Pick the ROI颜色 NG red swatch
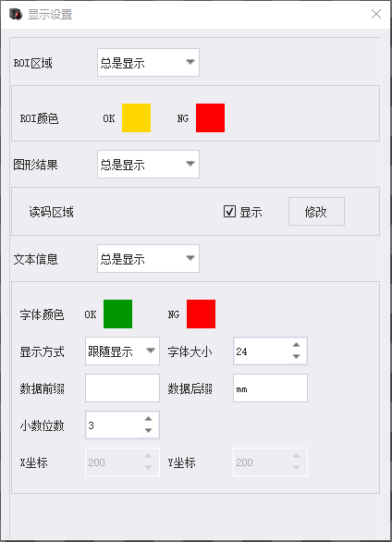This screenshot has width=392, height=542. pyautogui.click(x=211, y=117)
